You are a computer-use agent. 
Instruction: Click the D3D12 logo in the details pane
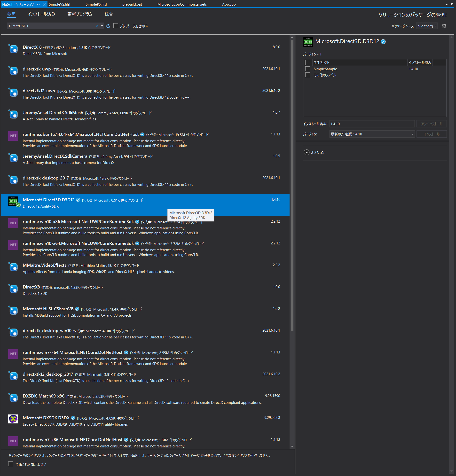(x=308, y=41)
